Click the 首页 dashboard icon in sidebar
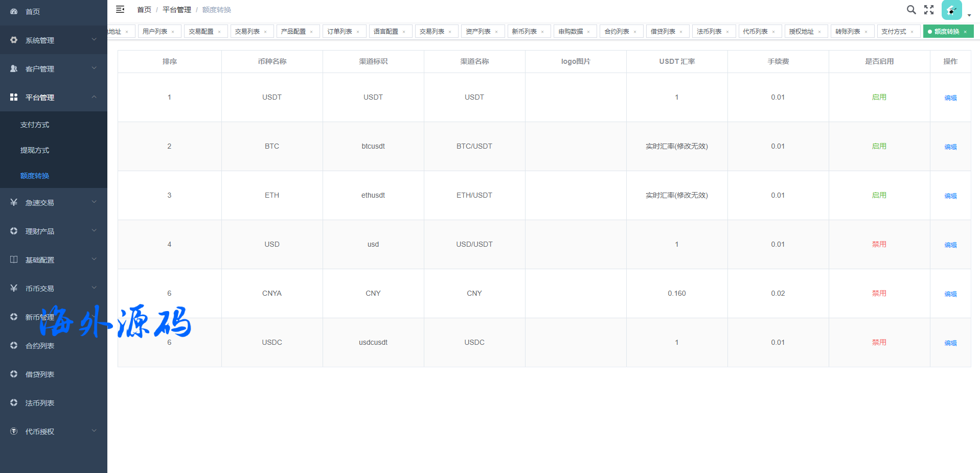The width and height of the screenshot is (980, 473). pyautogui.click(x=14, y=11)
